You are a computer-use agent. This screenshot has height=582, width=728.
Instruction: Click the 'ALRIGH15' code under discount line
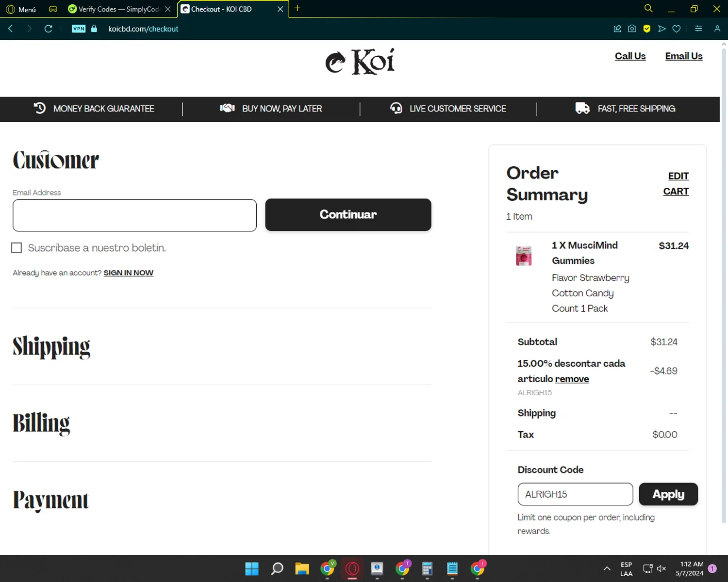(534, 393)
